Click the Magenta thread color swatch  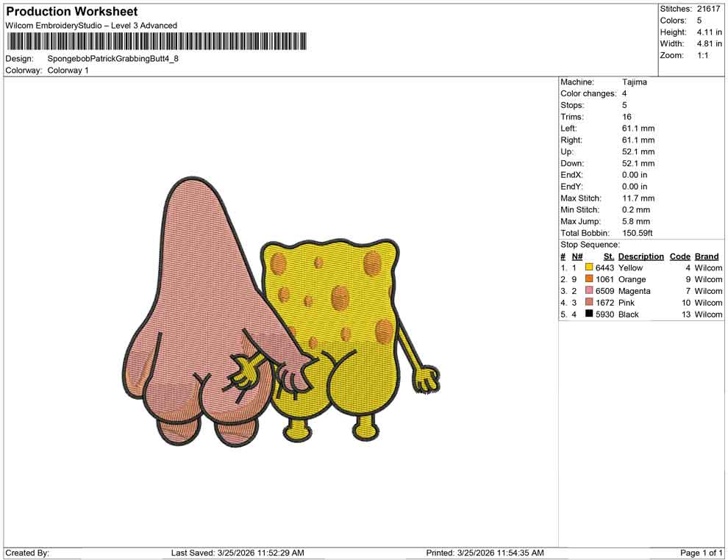click(589, 290)
